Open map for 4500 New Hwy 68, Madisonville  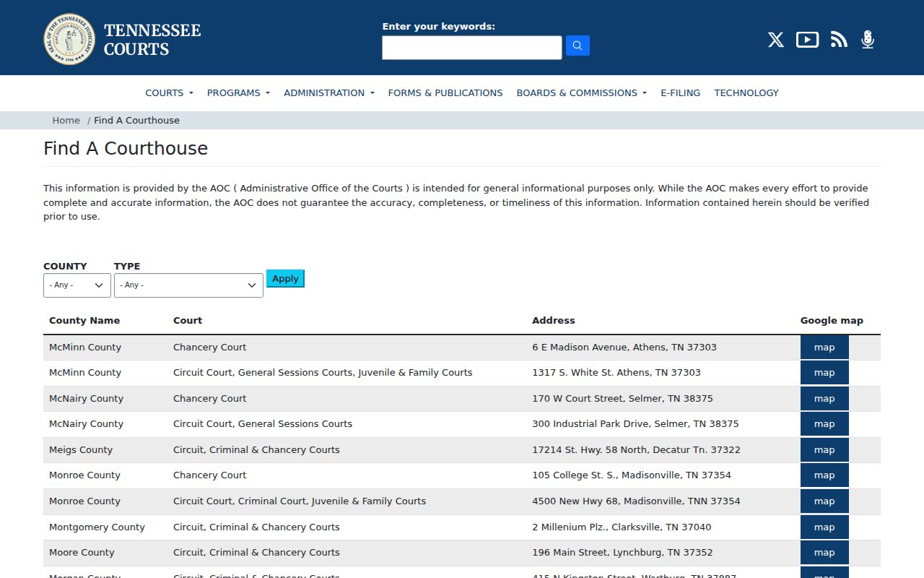coord(824,501)
